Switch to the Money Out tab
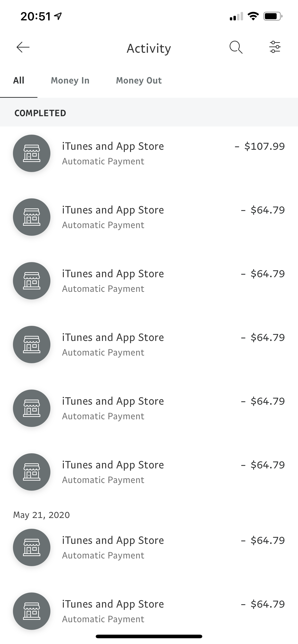298x644 pixels. (139, 80)
